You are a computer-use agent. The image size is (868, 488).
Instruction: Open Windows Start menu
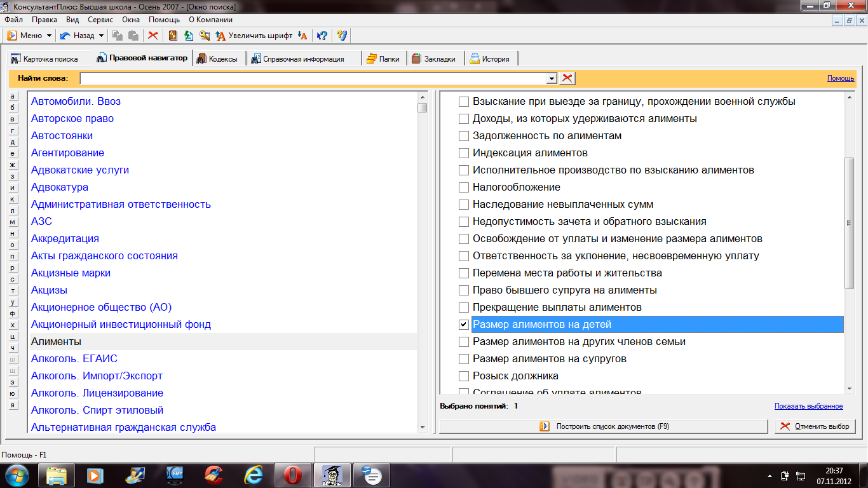click(17, 475)
